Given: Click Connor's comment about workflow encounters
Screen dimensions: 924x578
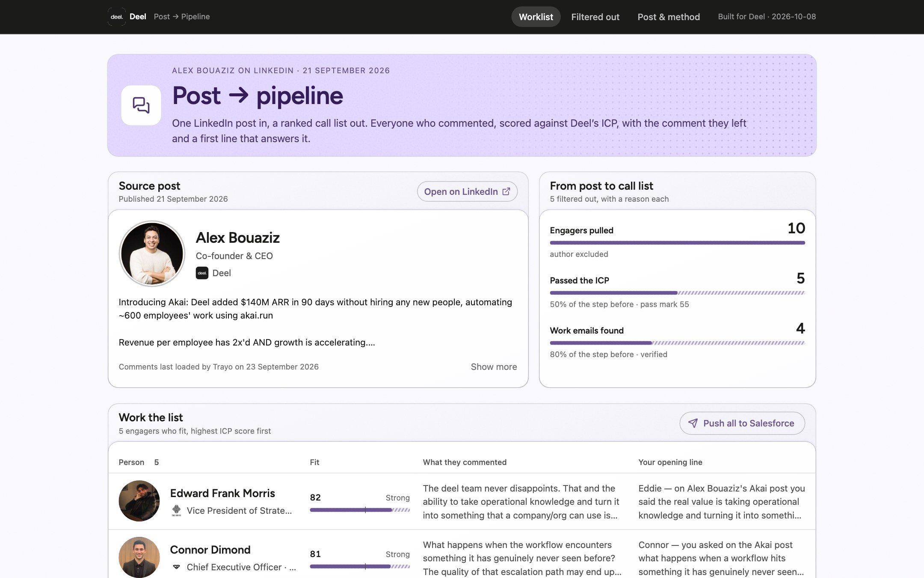Looking at the screenshot, I should coord(522,558).
